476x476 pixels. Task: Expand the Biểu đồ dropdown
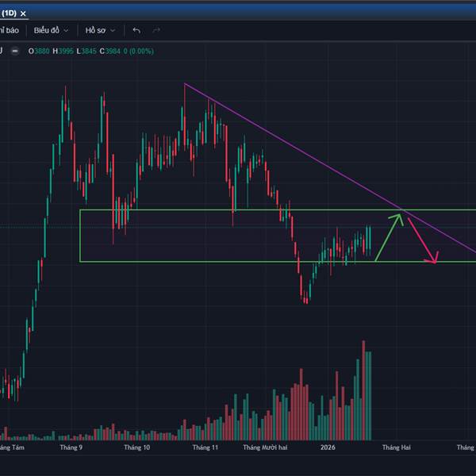tap(51, 30)
